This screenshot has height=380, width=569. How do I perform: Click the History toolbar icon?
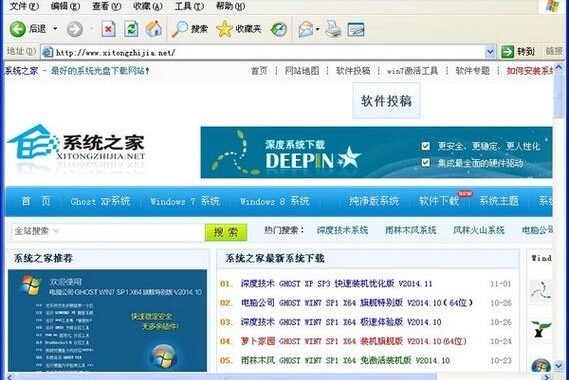279,29
